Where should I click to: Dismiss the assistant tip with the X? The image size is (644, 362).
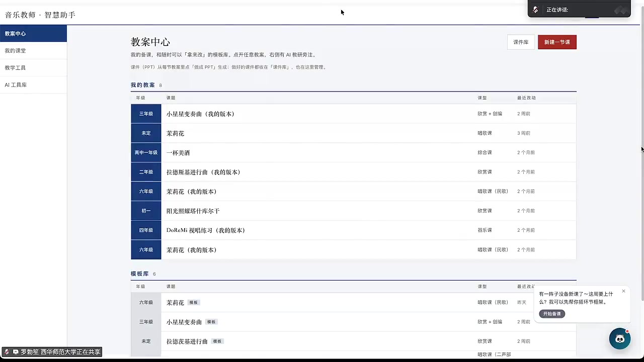tap(623, 291)
